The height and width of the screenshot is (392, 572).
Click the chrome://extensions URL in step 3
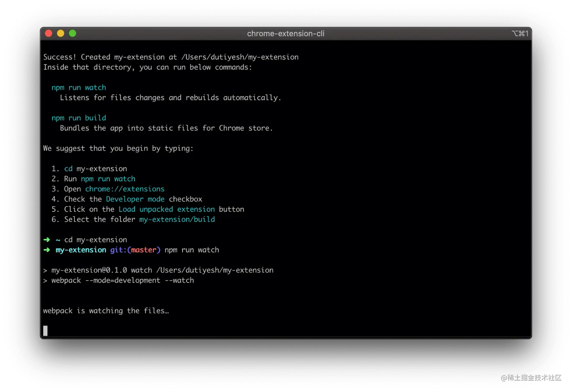point(125,189)
